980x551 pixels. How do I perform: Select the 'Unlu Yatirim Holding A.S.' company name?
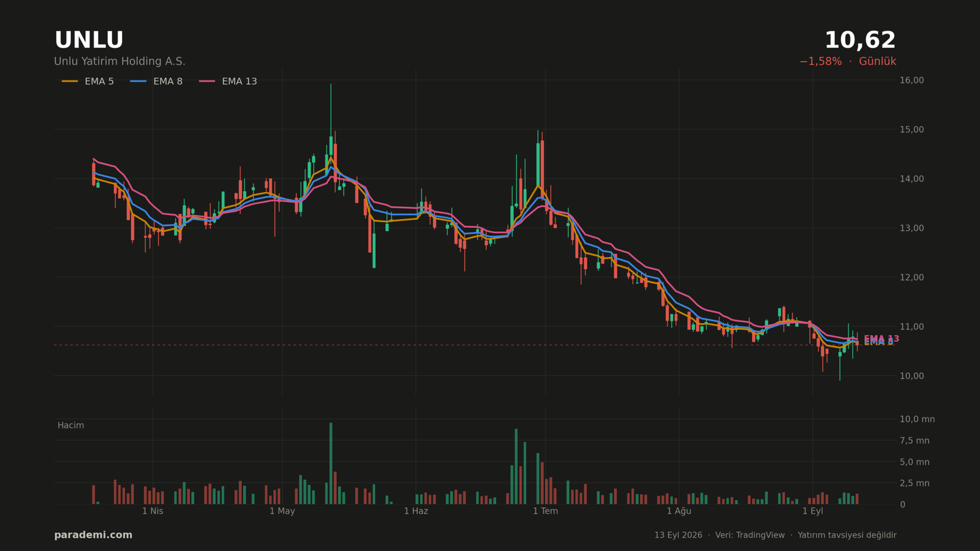click(x=119, y=62)
